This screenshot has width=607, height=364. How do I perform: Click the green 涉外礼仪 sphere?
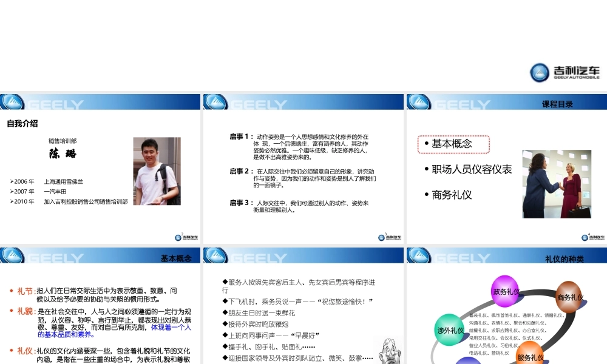coord(449,330)
